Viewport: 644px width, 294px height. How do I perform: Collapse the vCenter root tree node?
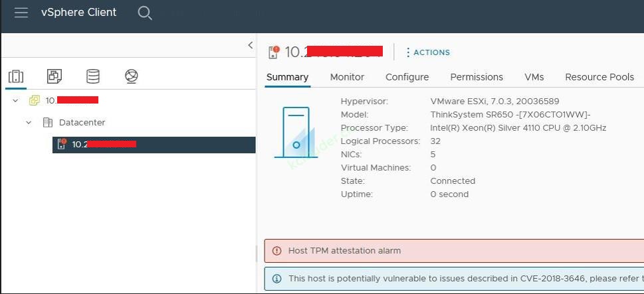pyautogui.click(x=15, y=100)
